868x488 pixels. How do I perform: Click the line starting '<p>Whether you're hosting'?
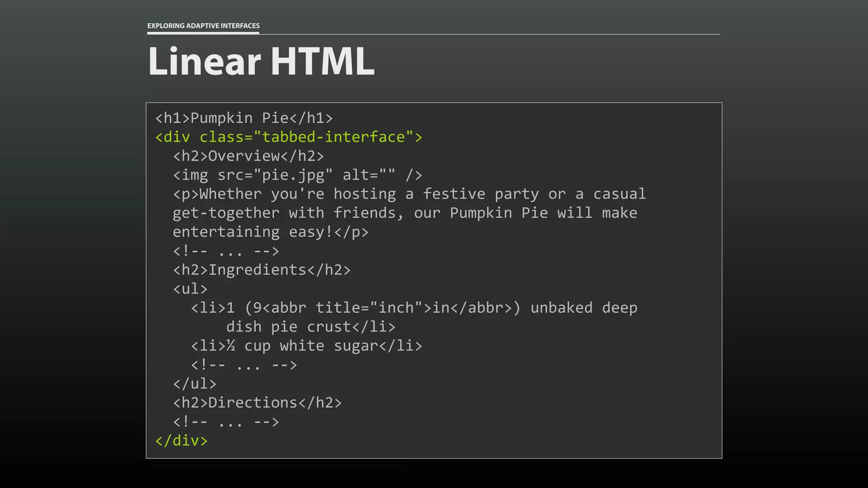pos(409,194)
